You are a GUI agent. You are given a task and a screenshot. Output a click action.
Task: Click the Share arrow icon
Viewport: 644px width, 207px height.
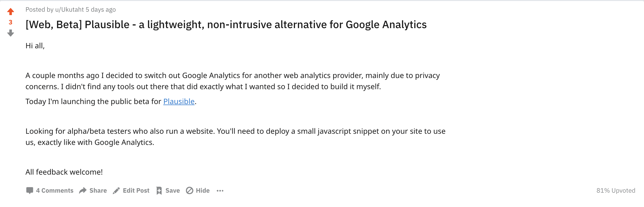[83, 191]
